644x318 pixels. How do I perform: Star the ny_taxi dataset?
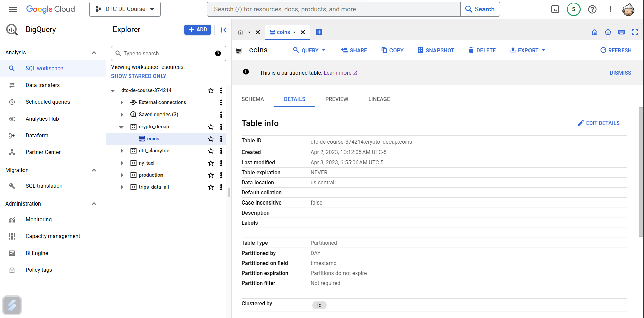coord(211,163)
